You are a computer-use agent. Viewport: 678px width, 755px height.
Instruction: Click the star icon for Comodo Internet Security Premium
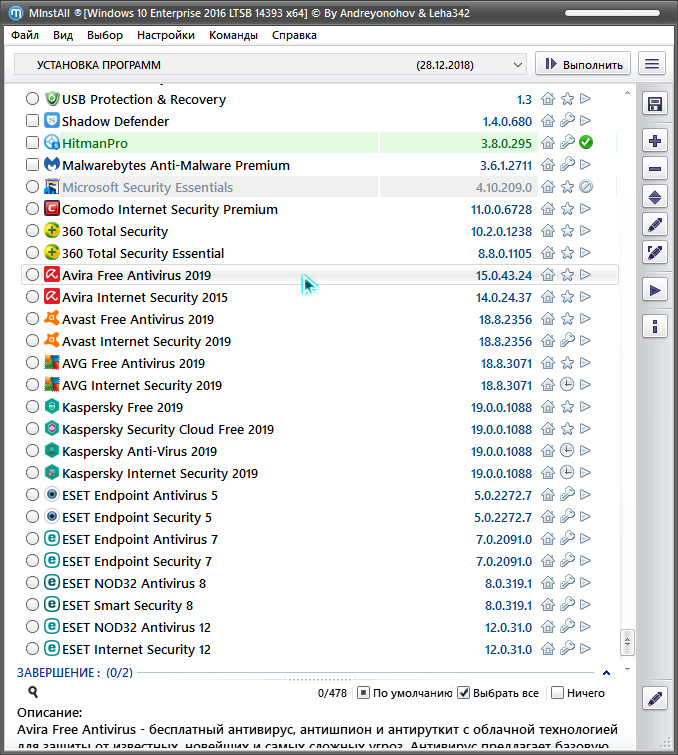pyautogui.click(x=567, y=209)
